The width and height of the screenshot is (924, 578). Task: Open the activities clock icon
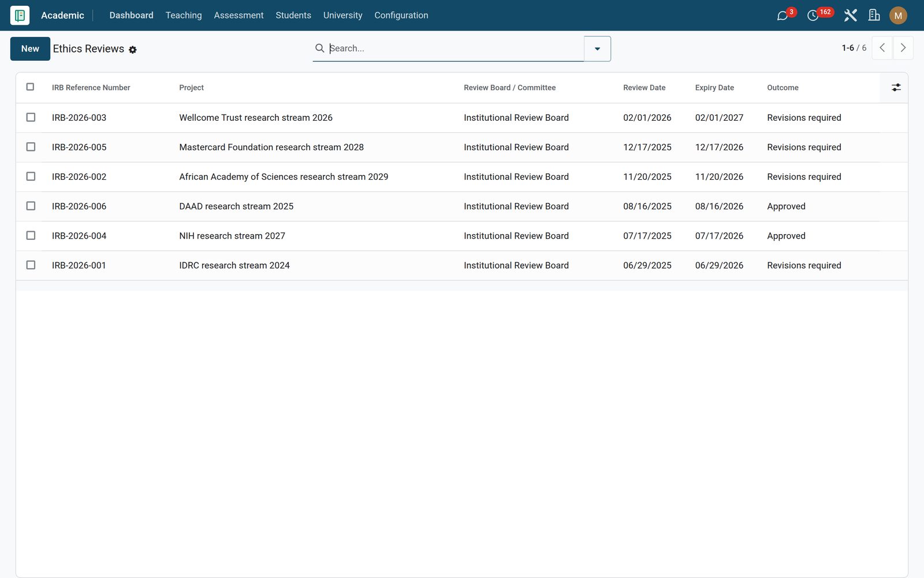(813, 16)
